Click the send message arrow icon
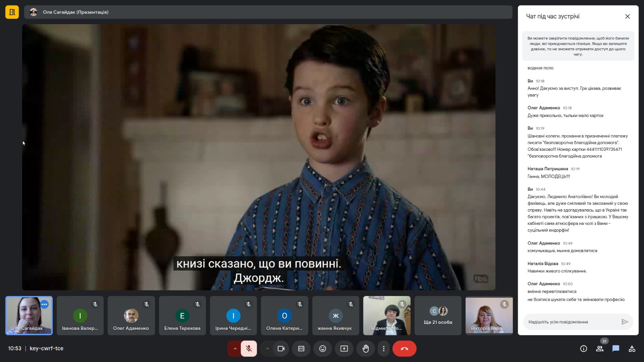Viewport: 644px width, 362px height. click(625, 322)
